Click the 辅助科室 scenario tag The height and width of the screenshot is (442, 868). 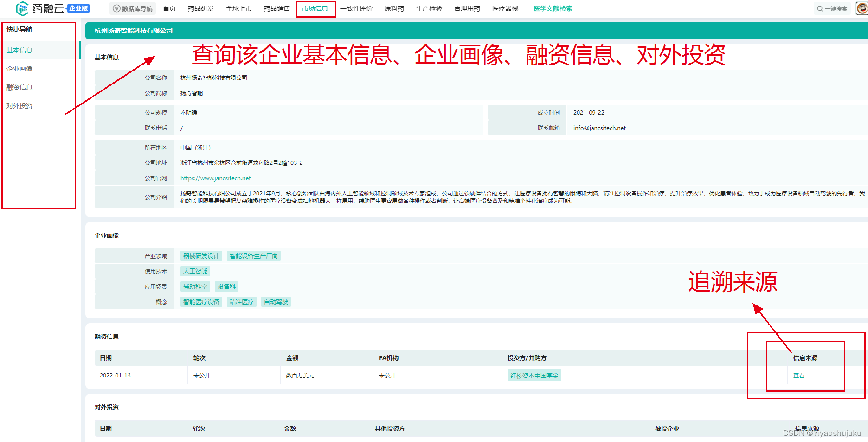point(195,286)
